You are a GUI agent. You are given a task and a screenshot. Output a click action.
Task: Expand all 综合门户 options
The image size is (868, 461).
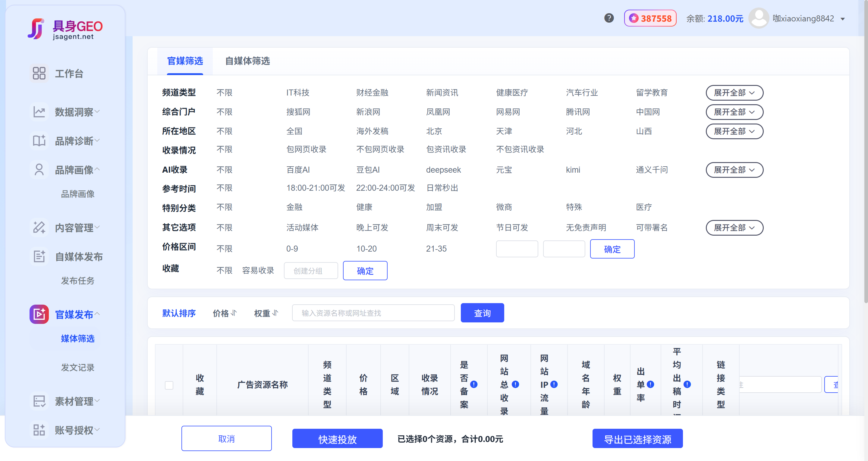[x=734, y=112]
